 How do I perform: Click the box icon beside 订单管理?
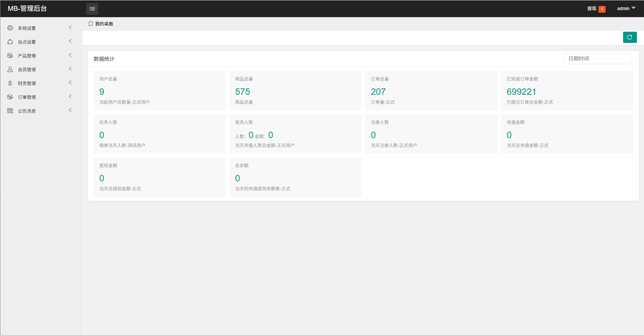(10, 97)
